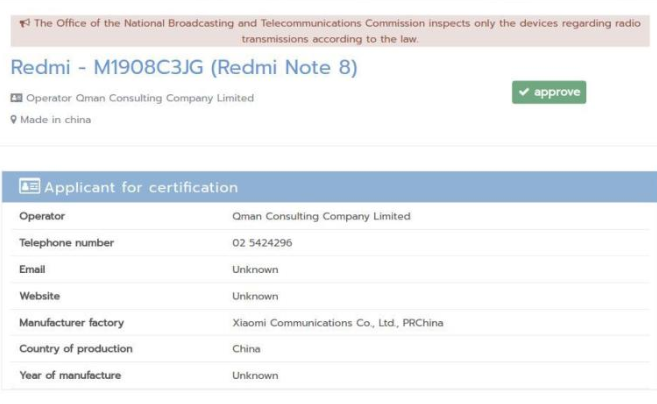
Task: Click the 'Telephone number' label
Action: pos(67,243)
